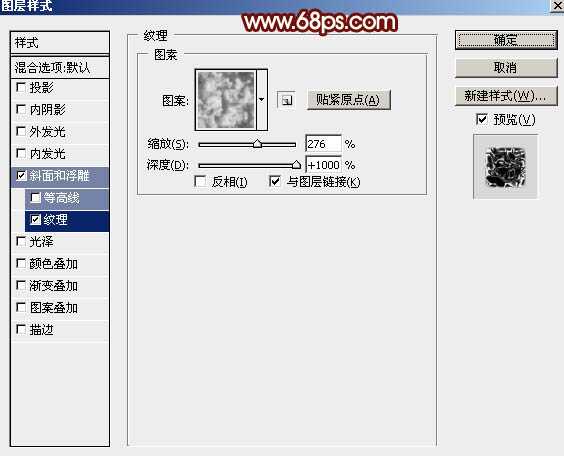Enable the 等高线 contour checkbox
This screenshot has height=456, width=564.
(x=35, y=198)
